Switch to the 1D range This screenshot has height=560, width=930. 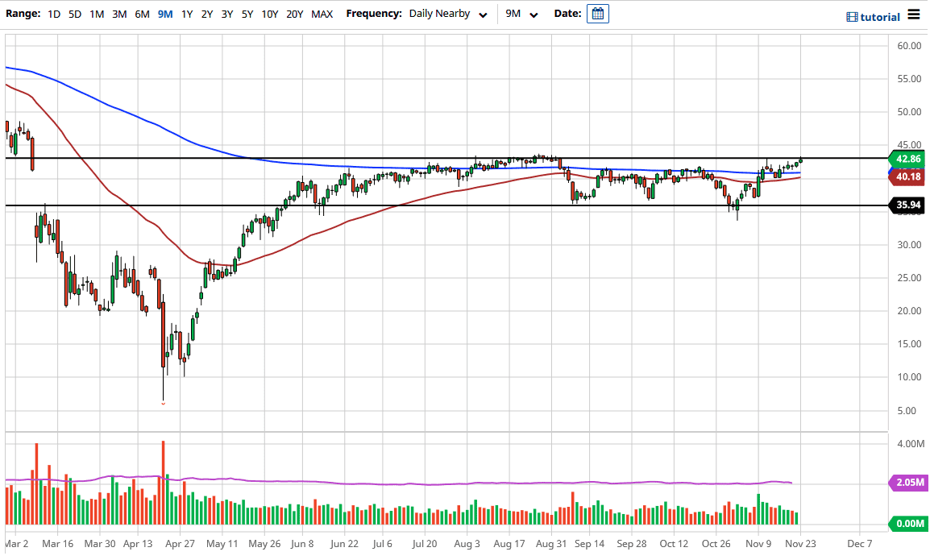54,14
